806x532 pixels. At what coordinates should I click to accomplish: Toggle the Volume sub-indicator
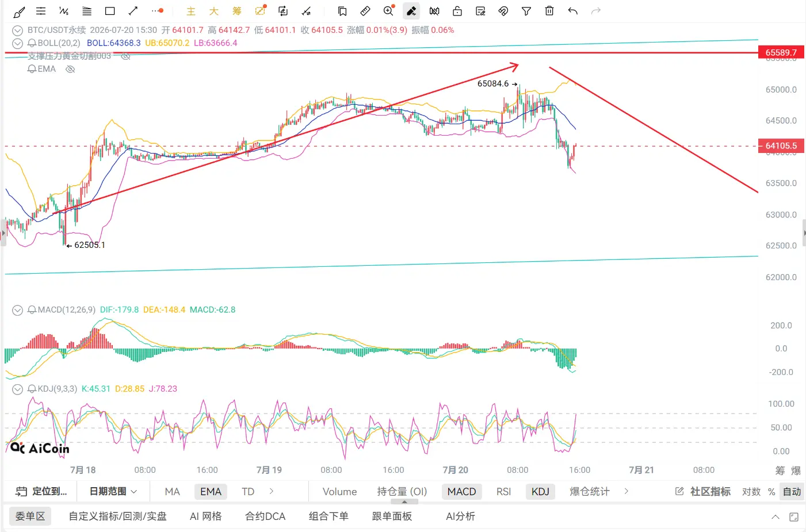[339, 492]
